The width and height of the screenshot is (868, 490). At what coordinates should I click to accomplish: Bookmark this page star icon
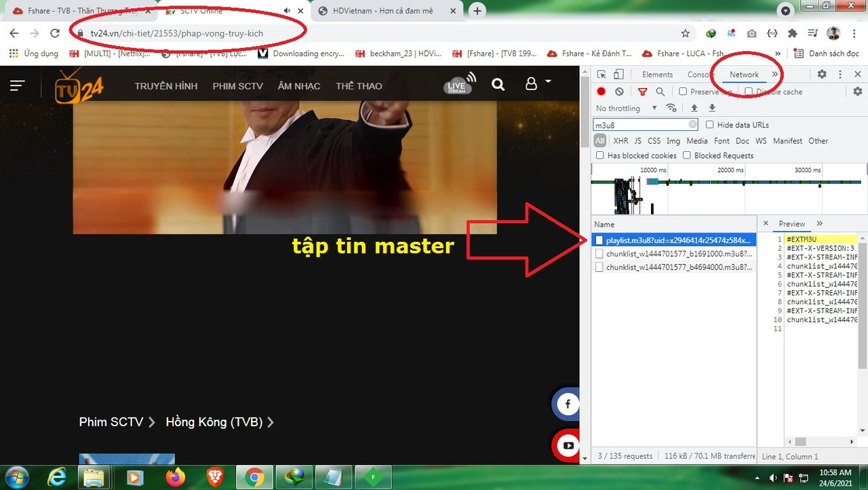[686, 33]
